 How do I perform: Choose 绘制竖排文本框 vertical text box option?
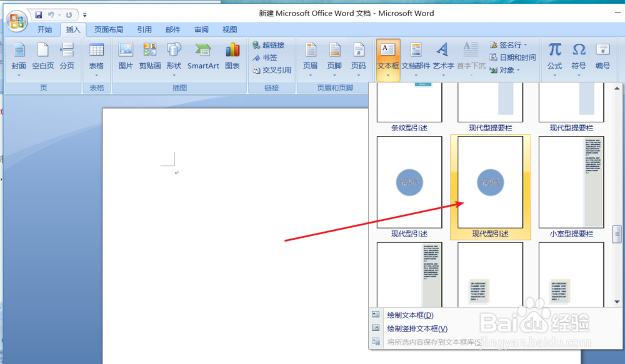pyautogui.click(x=416, y=328)
